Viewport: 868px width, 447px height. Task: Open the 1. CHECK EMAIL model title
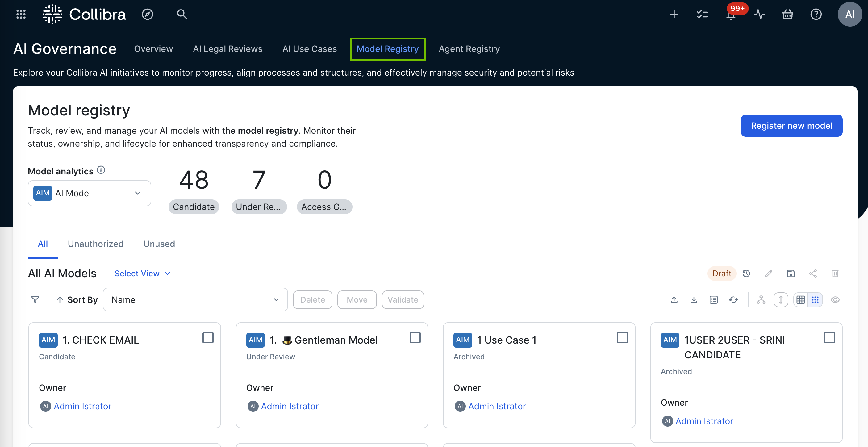tap(101, 340)
